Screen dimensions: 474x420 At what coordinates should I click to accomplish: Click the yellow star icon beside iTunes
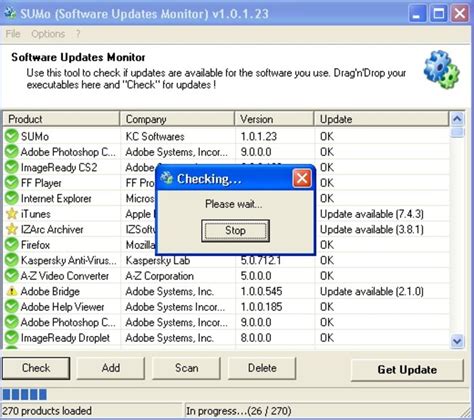(x=12, y=214)
